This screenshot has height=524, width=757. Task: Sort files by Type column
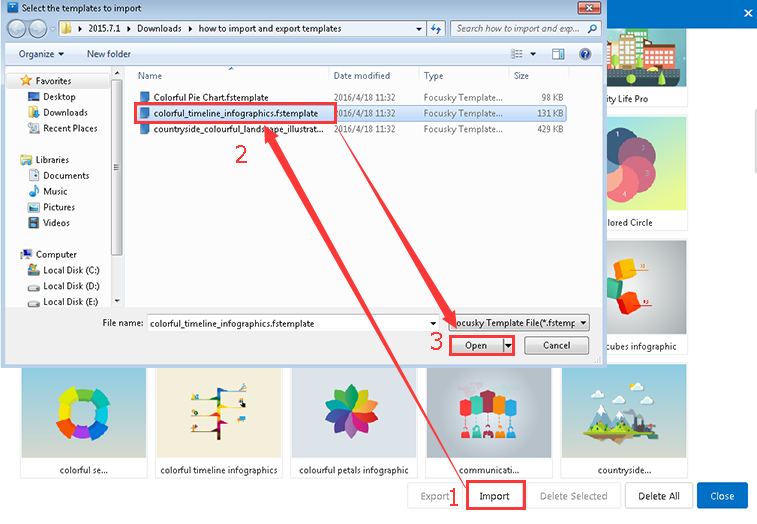coord(464,76)
